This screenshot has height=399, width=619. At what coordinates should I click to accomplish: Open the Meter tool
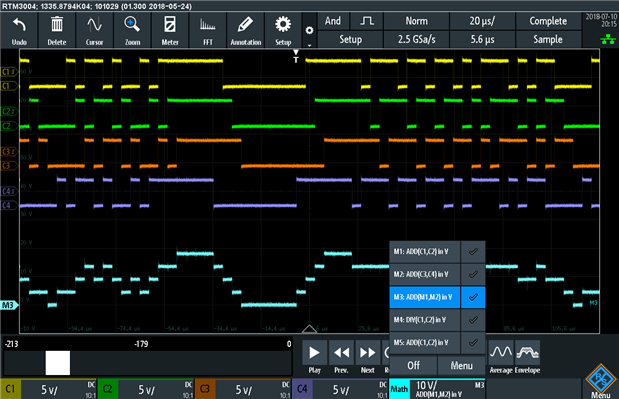[170, 30]
